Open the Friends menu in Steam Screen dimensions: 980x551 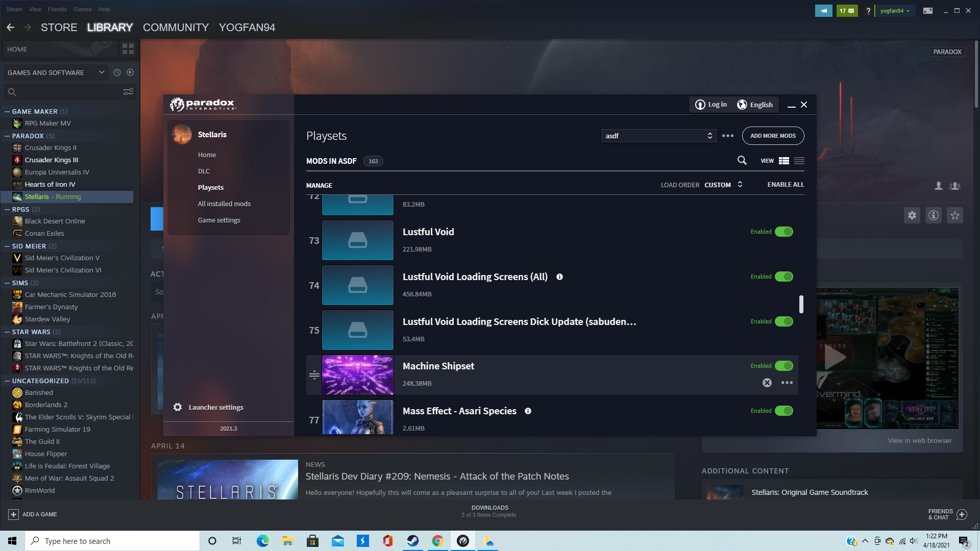57,9
